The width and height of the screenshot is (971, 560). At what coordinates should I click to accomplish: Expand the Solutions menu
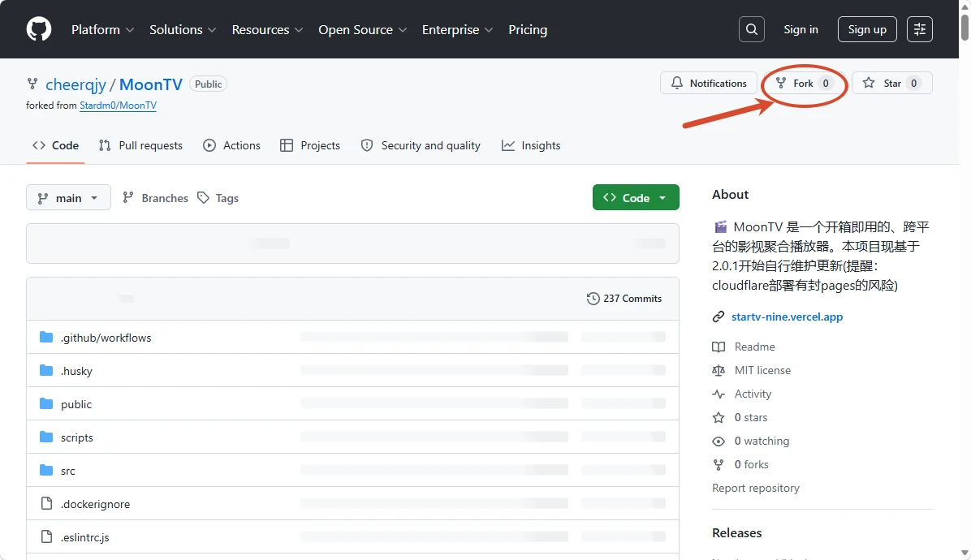[183, 30]
